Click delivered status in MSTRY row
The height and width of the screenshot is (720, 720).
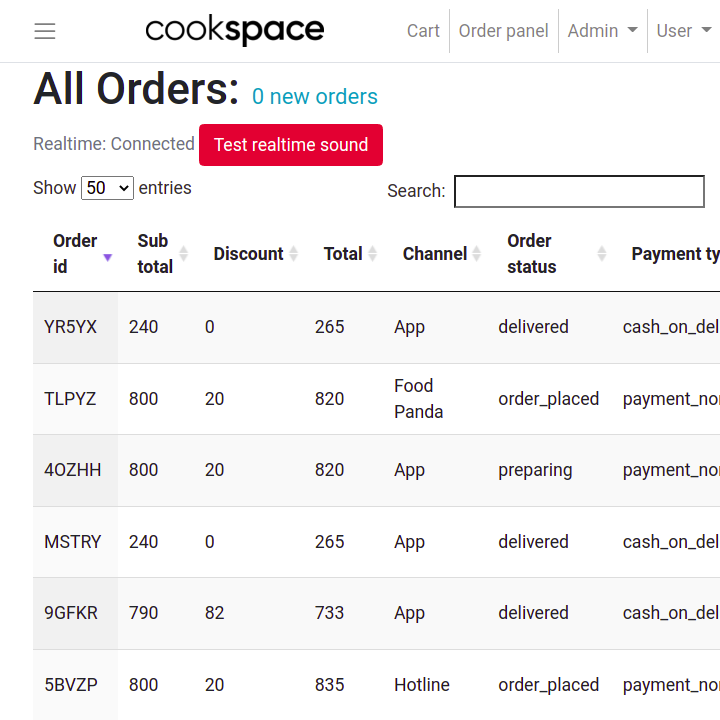click(533, 541)
